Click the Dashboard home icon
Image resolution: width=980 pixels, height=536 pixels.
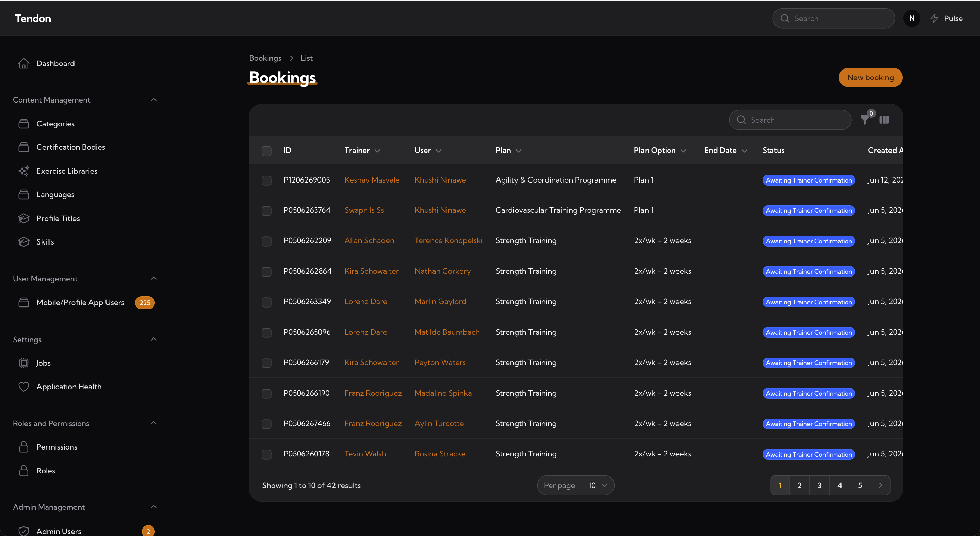tap(23, 63)
